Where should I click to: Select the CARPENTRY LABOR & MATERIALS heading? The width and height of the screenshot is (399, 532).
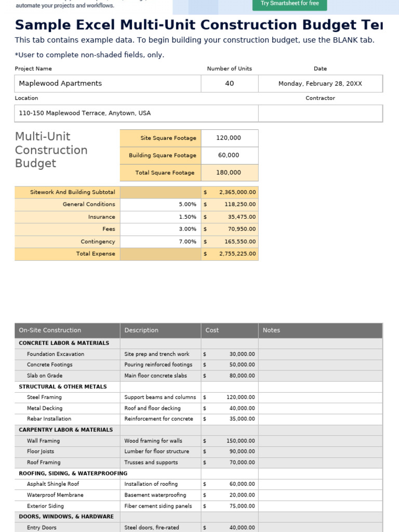(66, 430)
